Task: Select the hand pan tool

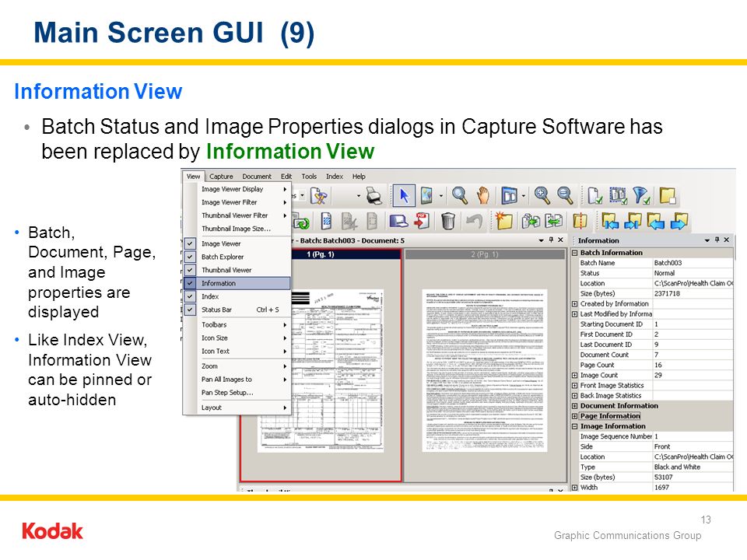Action: [x=483, y=196]
